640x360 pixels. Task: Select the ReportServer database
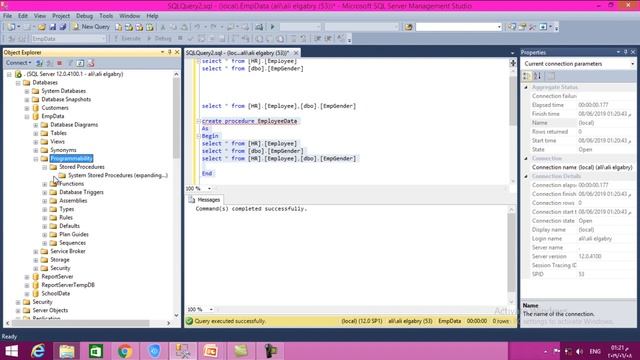(x=57, y=277)
